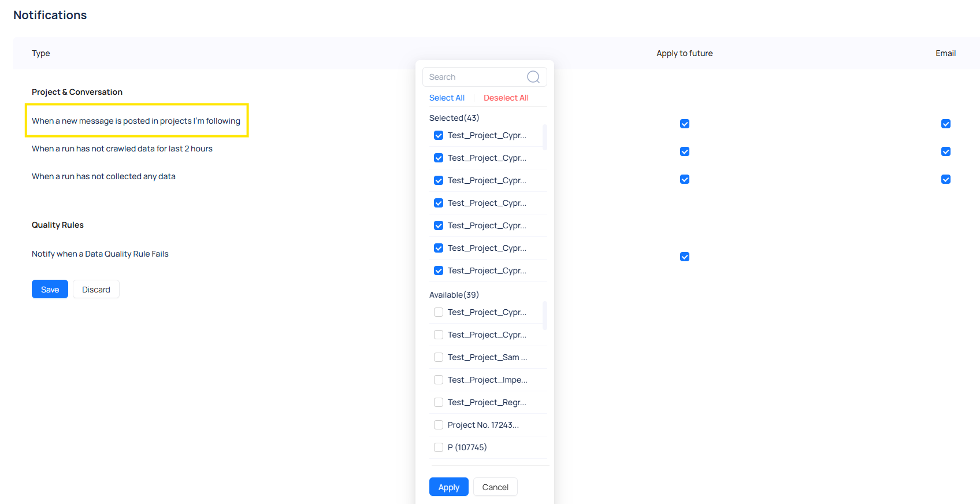The height and width of the screenshot is (504, 980).
Task: Click the 'Available(39)' heading
Action: tap(454, 295)
